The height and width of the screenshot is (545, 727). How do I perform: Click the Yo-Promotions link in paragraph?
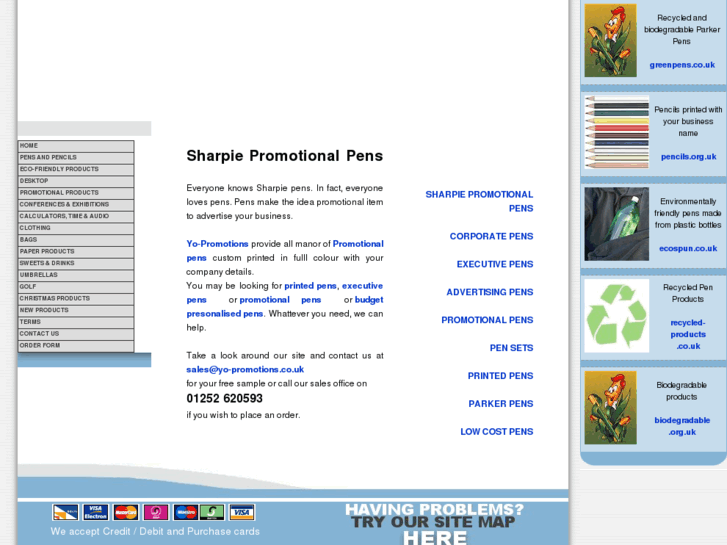pos(217,244)
